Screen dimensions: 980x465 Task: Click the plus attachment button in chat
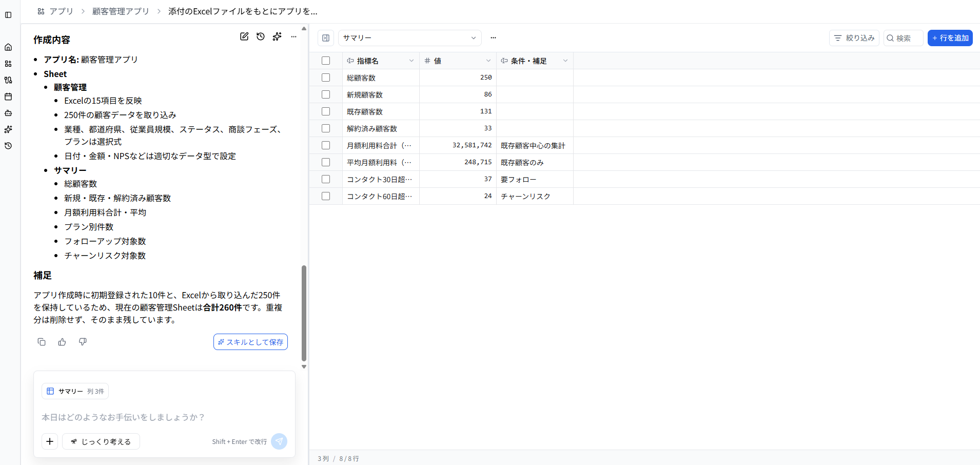[x=50, y=441]
